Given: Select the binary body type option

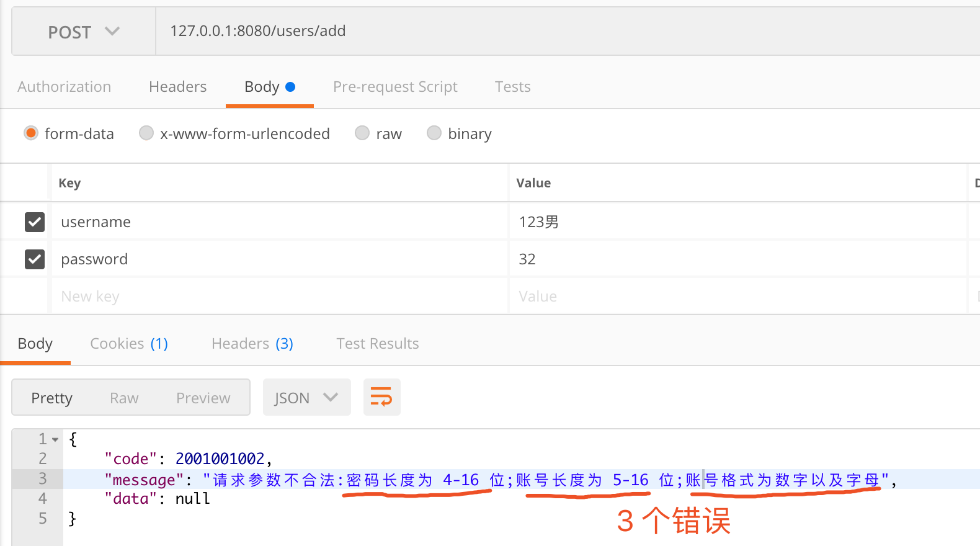Looking at the screenshot, I should coord(434,133).
